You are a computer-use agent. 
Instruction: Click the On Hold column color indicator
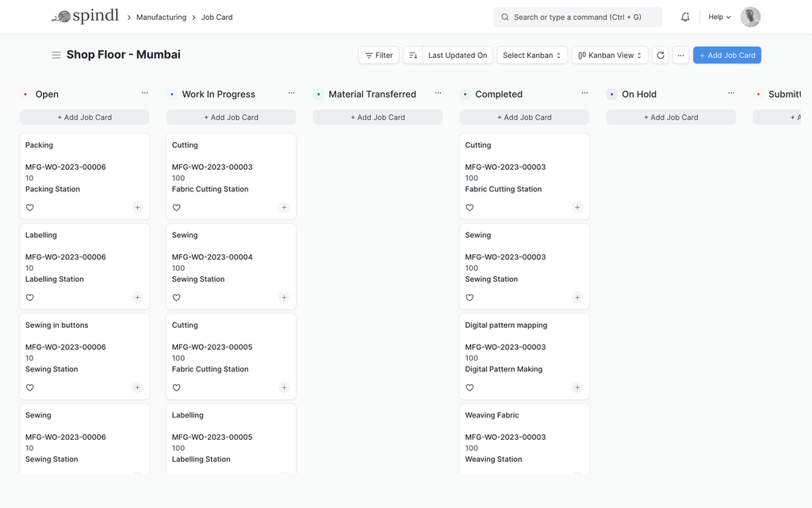pyautogui.click(x=611, y=94)
